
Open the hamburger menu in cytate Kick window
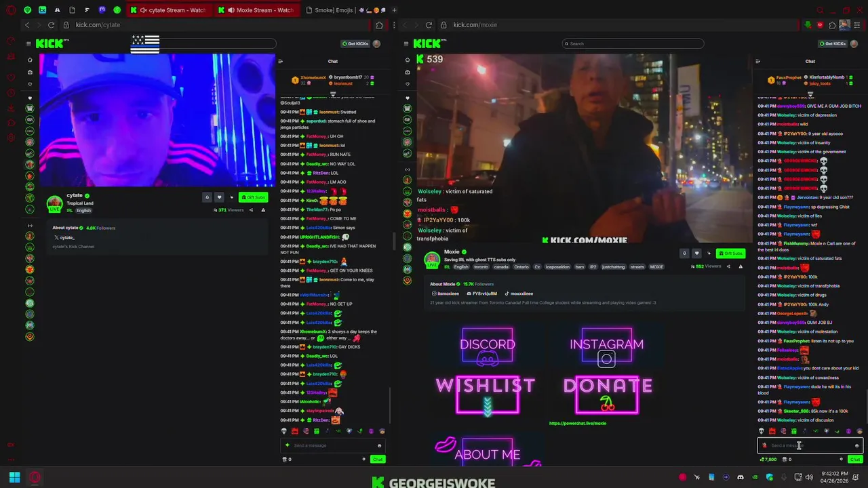28,43
